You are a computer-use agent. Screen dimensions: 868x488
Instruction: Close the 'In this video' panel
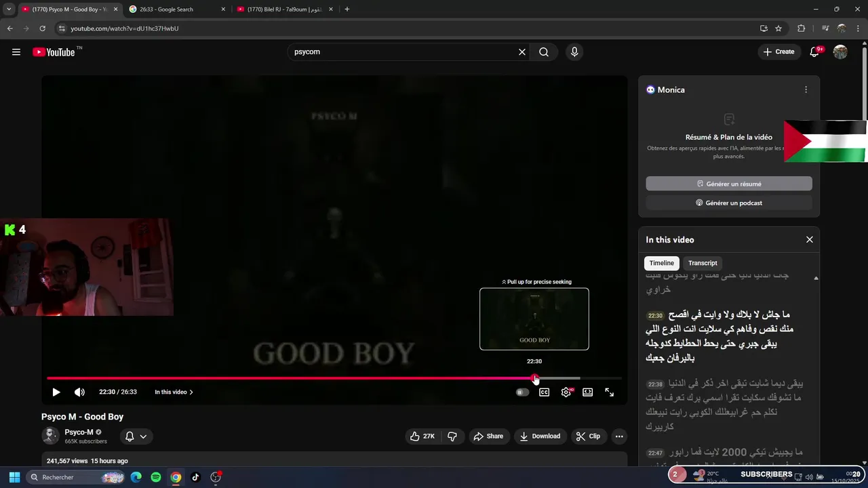click(x=809, y=239)
